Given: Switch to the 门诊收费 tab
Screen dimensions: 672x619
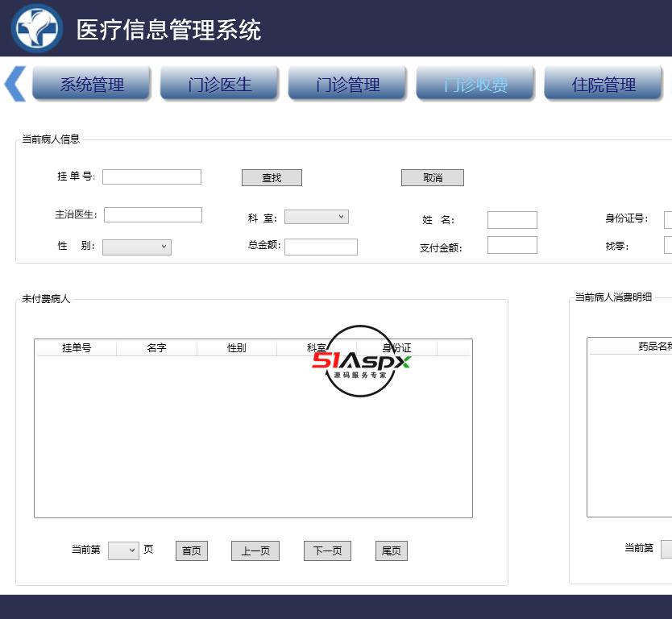Looking at the screenshot, I should 475,84.
